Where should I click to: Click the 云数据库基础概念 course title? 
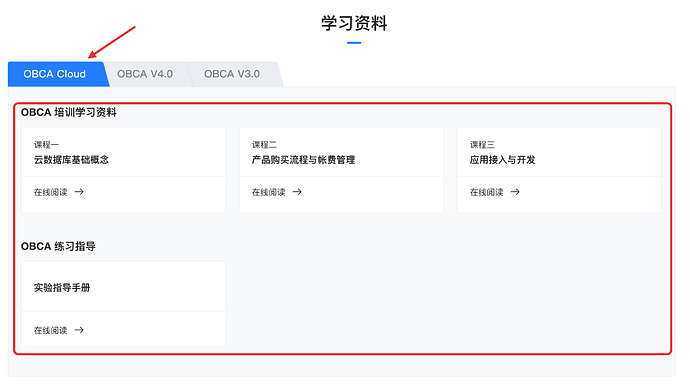(x=71, y=160)
